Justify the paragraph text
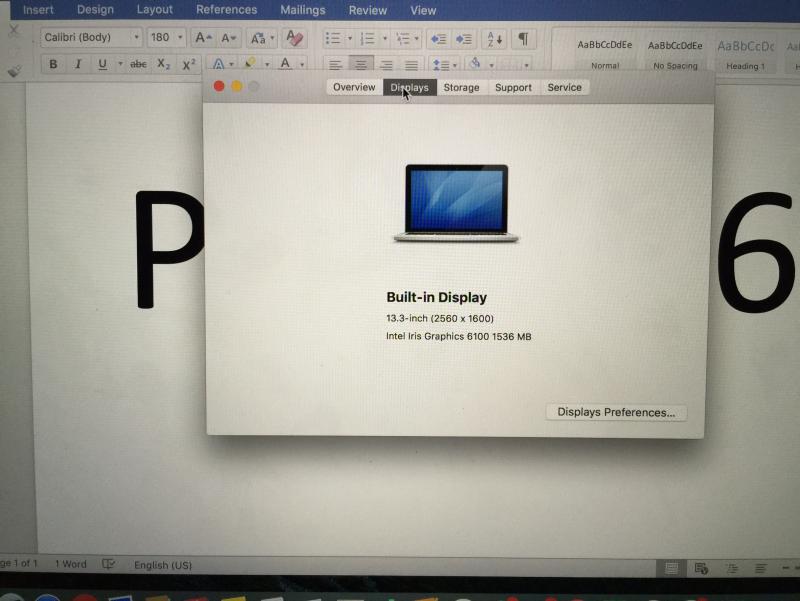The height and width of the screenshot is (601, 800). (x=411, y=65)
